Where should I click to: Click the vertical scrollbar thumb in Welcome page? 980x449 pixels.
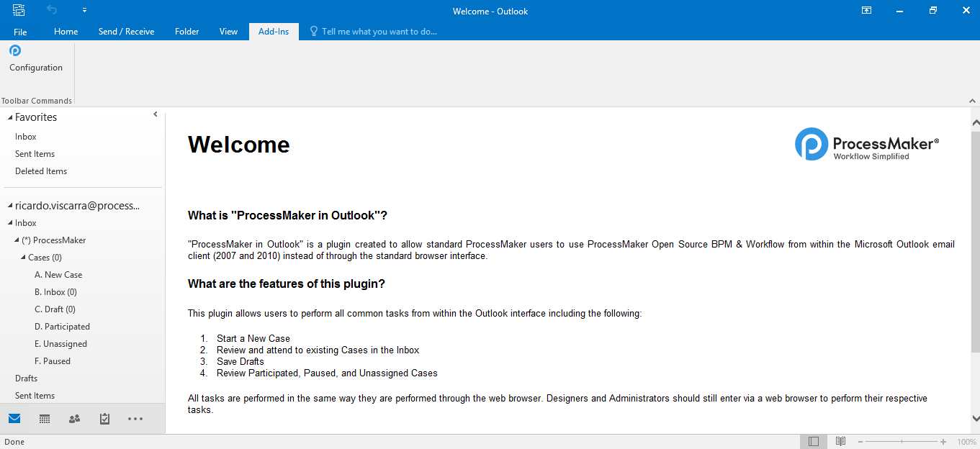tap(975, 242)
